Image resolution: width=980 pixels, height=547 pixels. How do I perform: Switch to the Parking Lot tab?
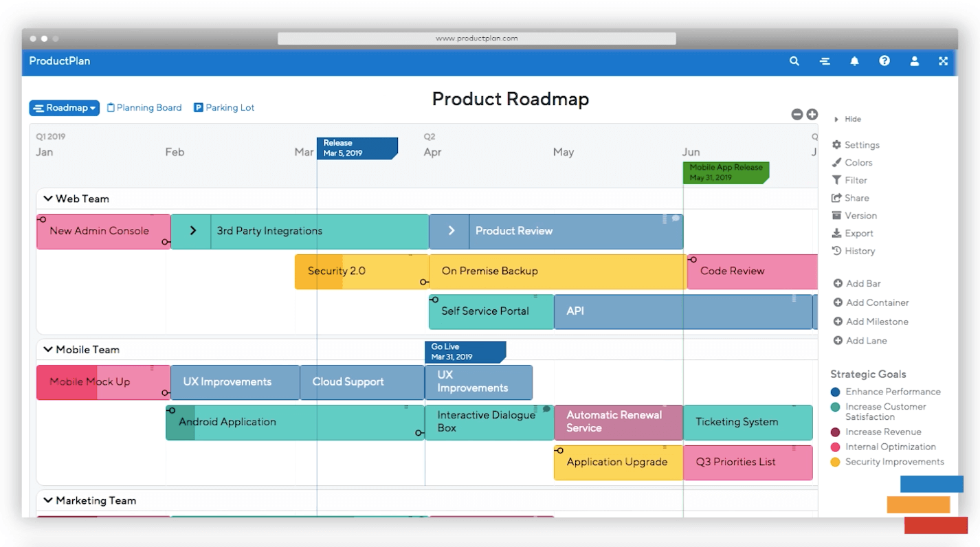224,108
